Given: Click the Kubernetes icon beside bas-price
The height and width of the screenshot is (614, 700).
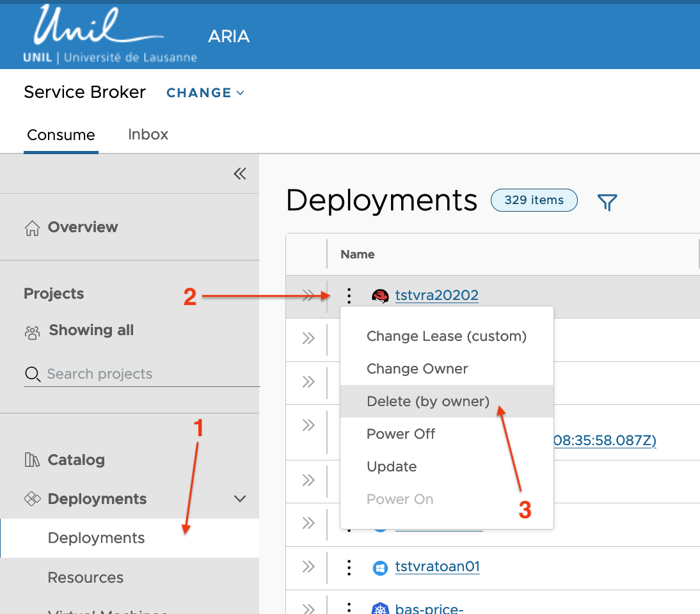Looking at the screenshot, I should (380, 608).
